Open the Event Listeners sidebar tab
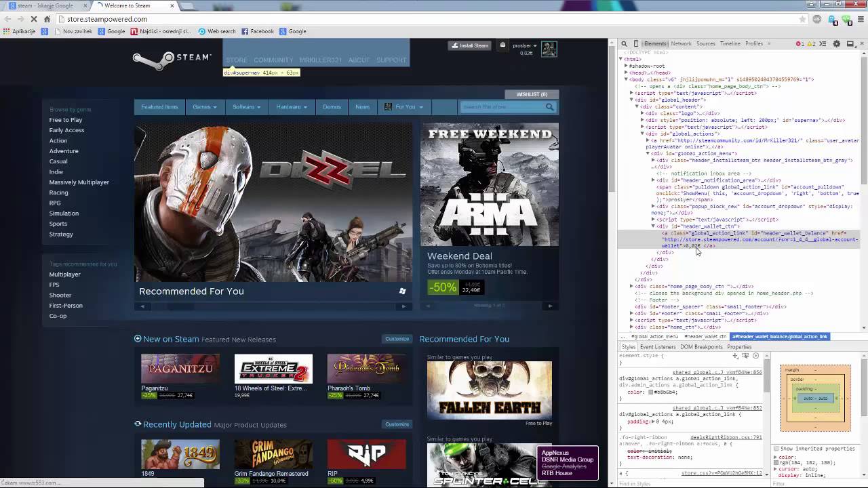The height and width of the screenshot is (488, 868). pyautogui.click(x=658, y=347)
